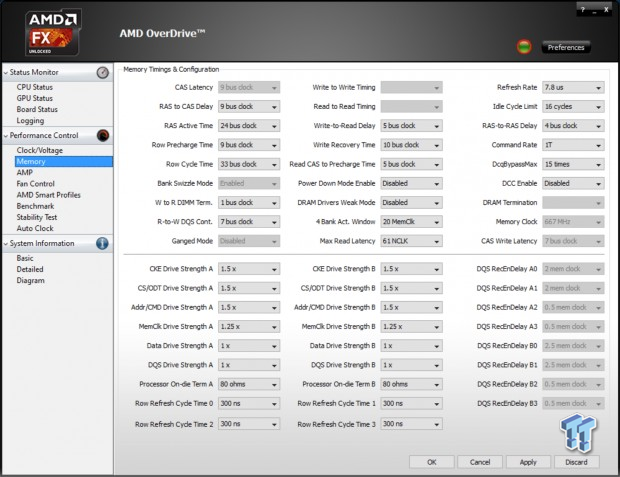Screen dimensions: 620x477
Task: Open the RAS to CAS Delay dropdown
Action: (248, 106)
